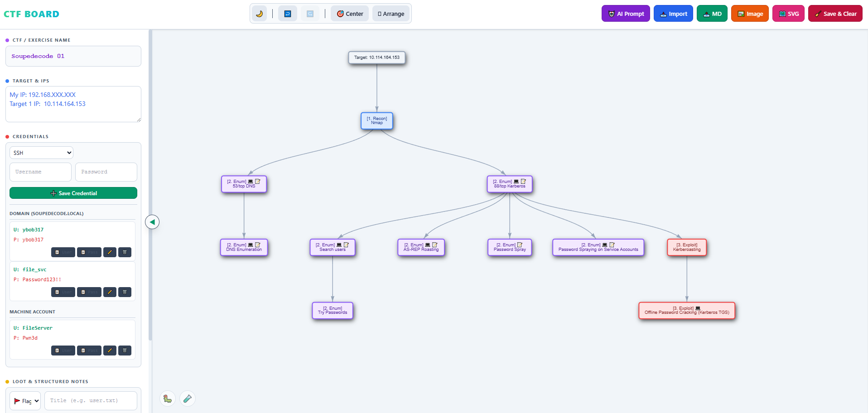This screenshot has height=413, width=868.
Task: Click terminal icon on Search users node
Action: [339, 245]
